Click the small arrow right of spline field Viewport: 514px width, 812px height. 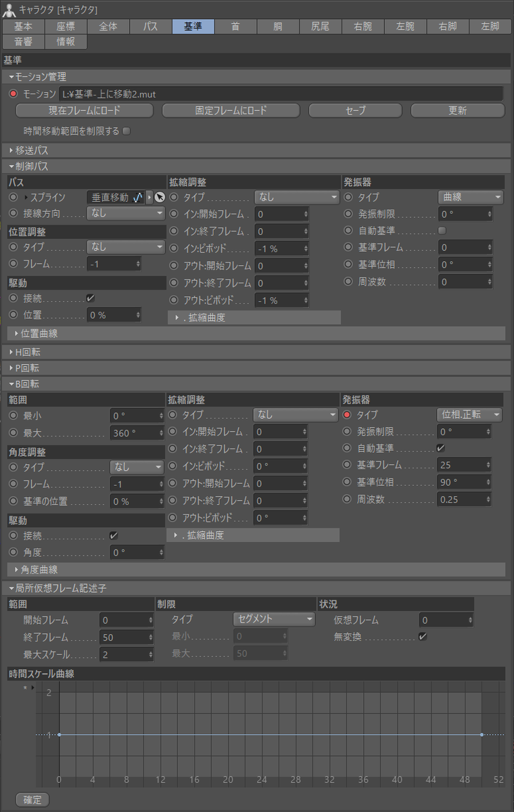[x=149, y=198]
